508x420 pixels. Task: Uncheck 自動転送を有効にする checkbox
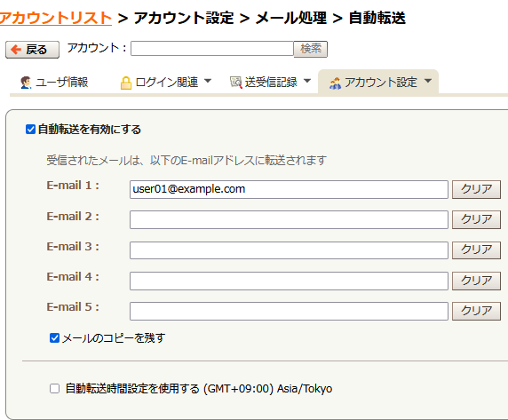click(x=30, y=130)
